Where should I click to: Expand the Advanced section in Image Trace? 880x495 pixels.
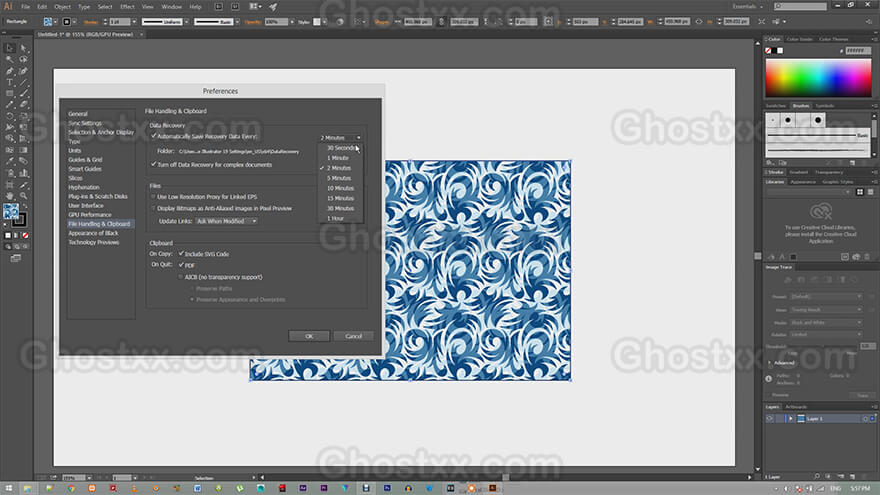(770, 363)
